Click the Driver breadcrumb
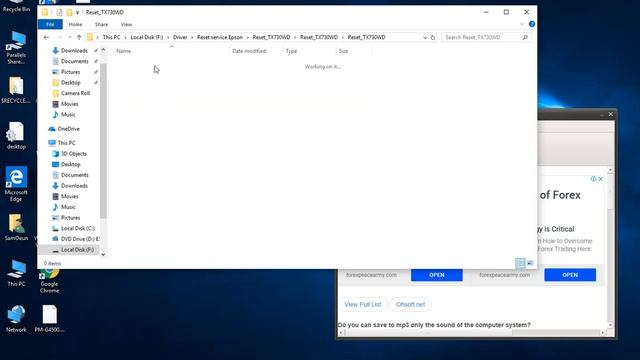The height and width of the screenshot is (360, 640). [180, 37]
